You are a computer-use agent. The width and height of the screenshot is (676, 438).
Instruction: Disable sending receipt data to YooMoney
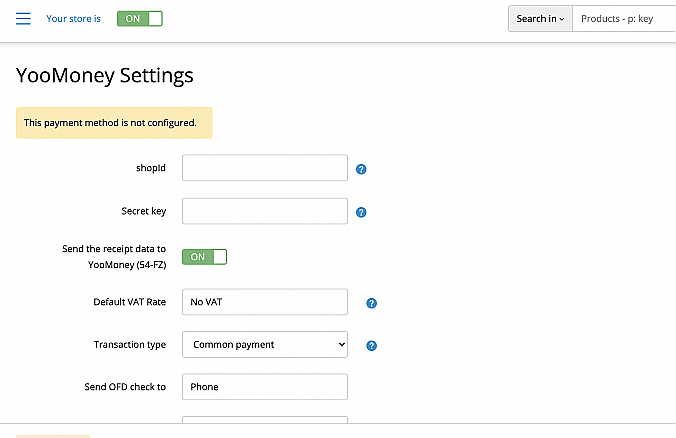click(204, 257)
